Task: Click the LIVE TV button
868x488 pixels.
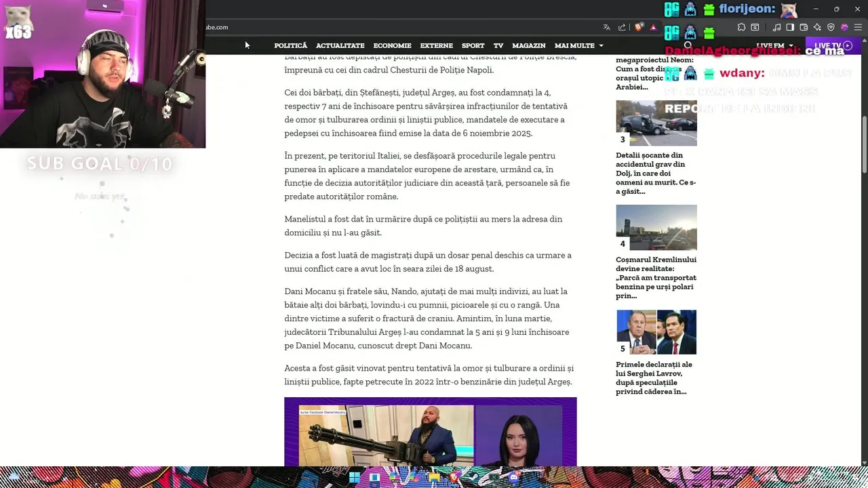Action: (833, 45)
